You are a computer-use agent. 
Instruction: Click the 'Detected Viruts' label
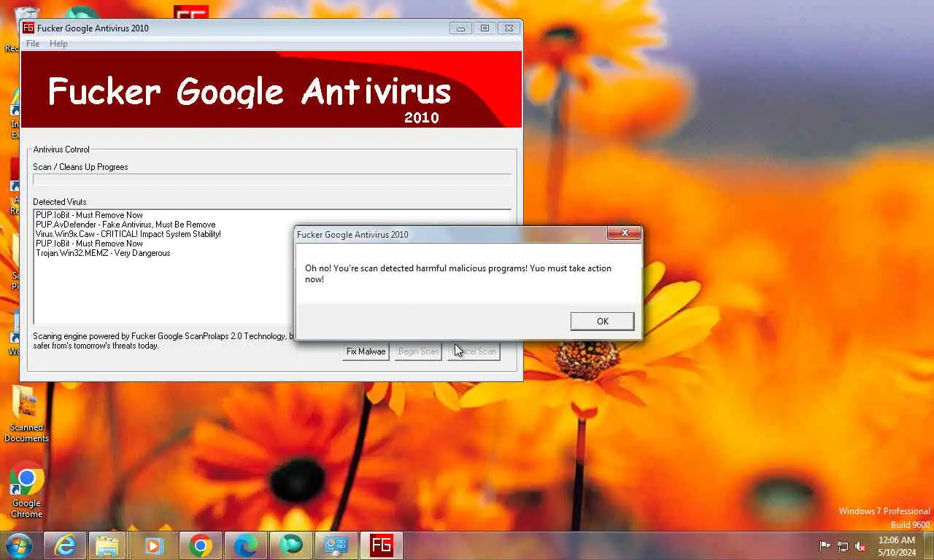[x=60, y=202]
